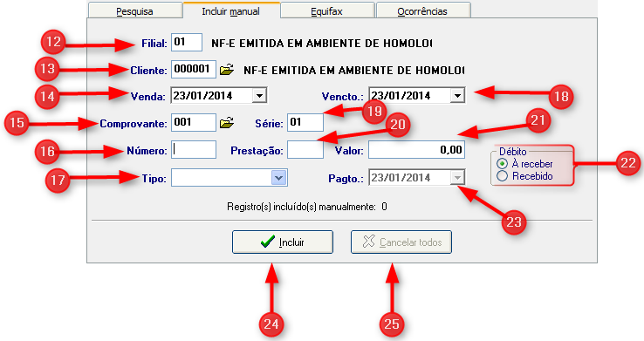Click the 'Registro(s) incluído(s) manualmente: 0' text

tap(307, 207)
